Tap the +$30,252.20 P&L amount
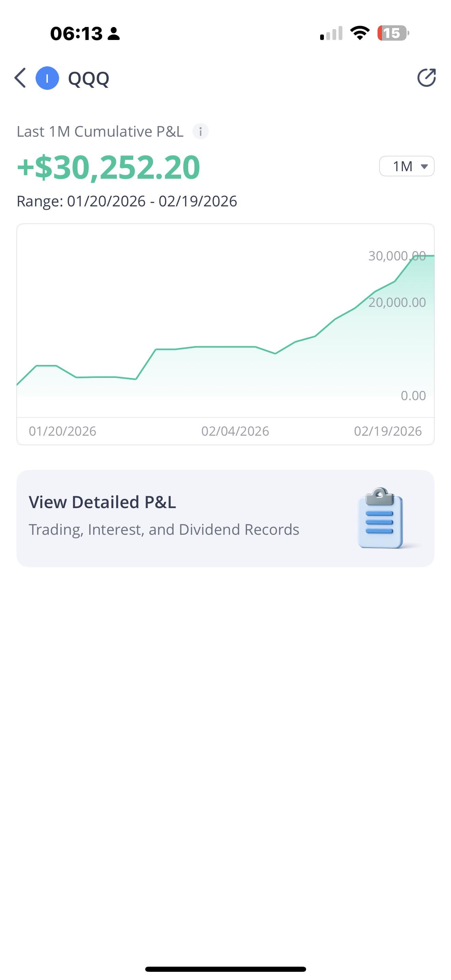The height and width of the screenshot is (980, 451). pos(109,167)
